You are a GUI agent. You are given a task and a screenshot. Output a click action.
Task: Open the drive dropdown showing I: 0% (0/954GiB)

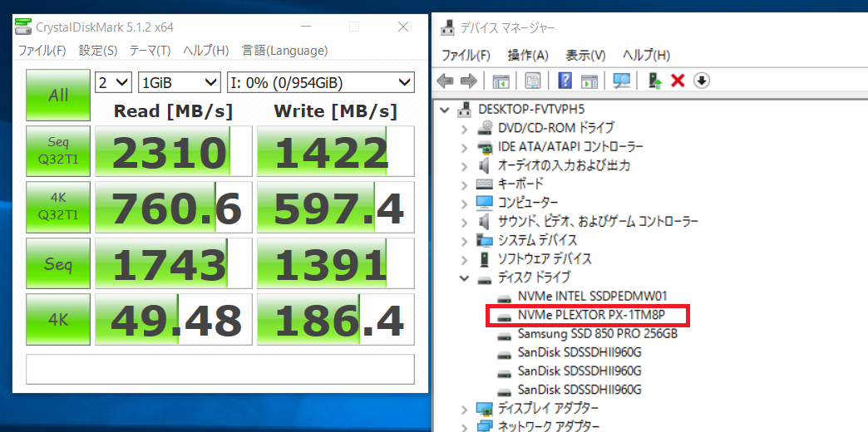coord(321,83)
